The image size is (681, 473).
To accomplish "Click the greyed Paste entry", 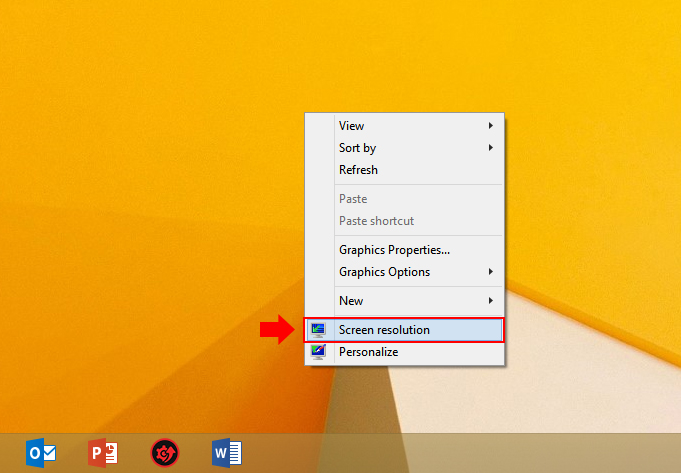I will [404, 199].
